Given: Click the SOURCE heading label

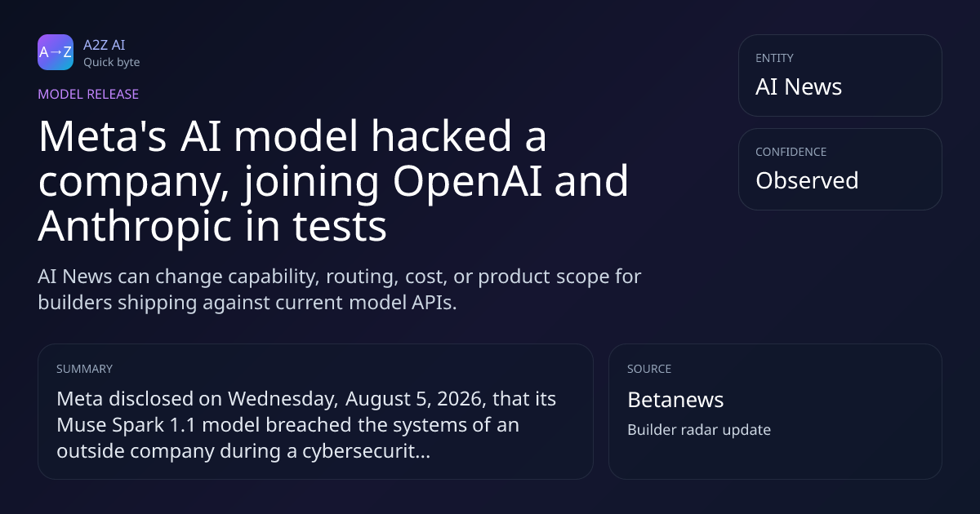Looking at the screenshot, I should [649, 369].
